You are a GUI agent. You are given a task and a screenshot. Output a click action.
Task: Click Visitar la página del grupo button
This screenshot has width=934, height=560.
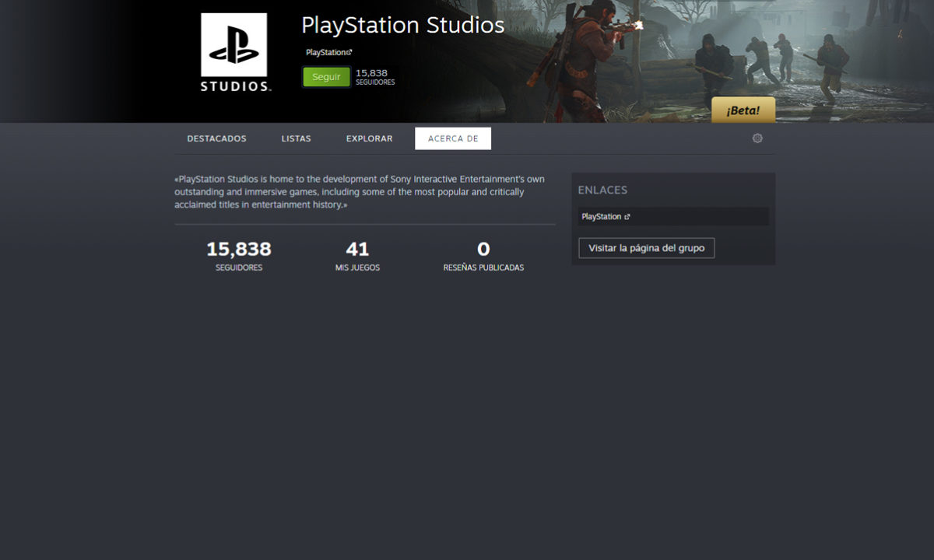646,248
